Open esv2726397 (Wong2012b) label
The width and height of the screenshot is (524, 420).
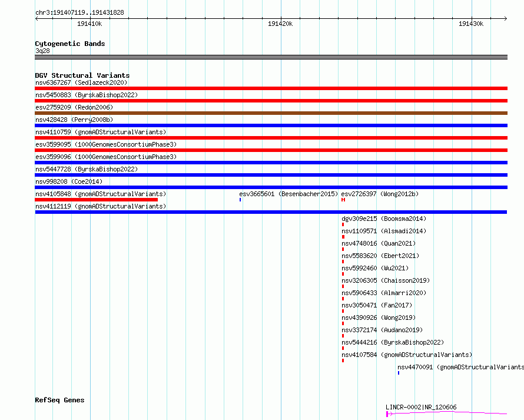(380, 194)
